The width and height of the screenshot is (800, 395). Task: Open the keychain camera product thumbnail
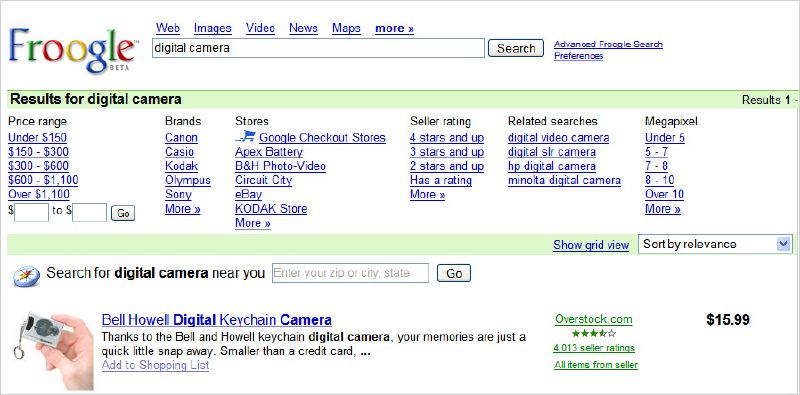[x=54, y=350]
